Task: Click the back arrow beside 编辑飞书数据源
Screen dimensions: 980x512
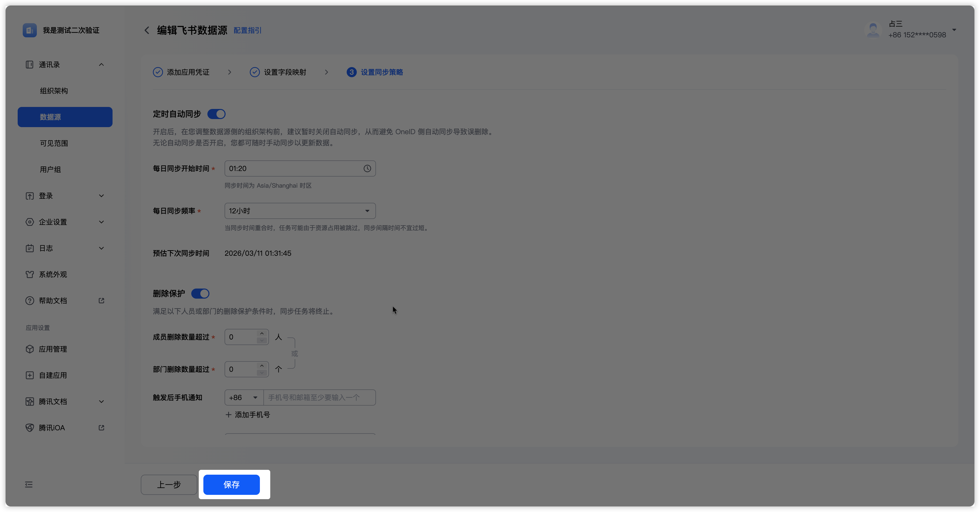Action: coord(147,31)
